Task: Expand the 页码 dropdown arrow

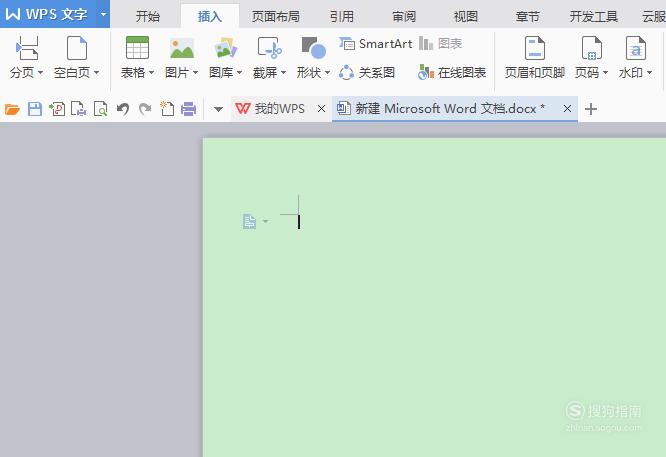Action: point(605,73)
